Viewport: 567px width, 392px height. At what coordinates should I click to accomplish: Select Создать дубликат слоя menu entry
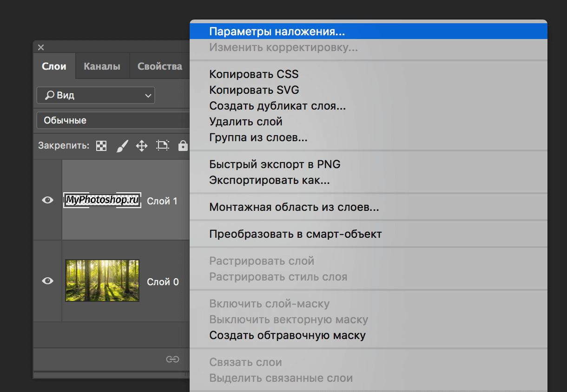[277, 106]
